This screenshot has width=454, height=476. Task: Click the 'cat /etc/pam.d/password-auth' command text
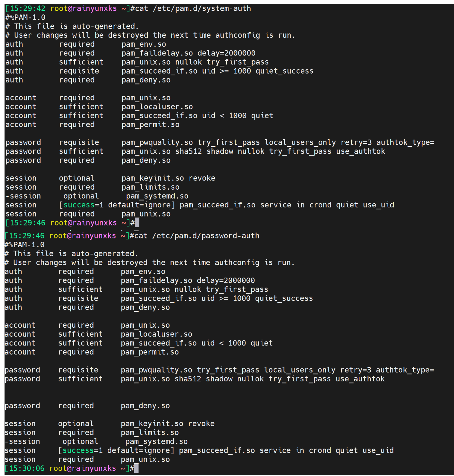point(197,236)
